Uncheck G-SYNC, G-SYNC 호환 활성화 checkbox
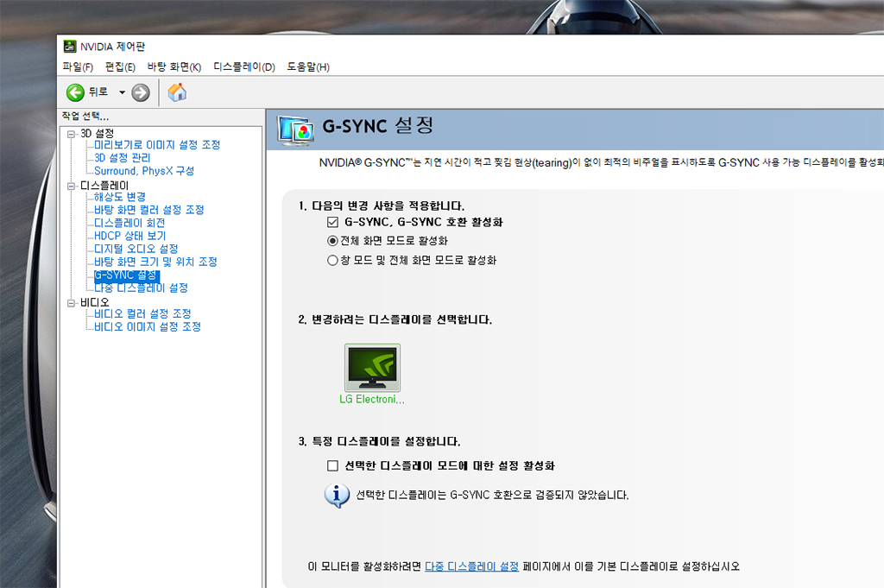Viewport: 884px width, 588px height. coord(332,222)
